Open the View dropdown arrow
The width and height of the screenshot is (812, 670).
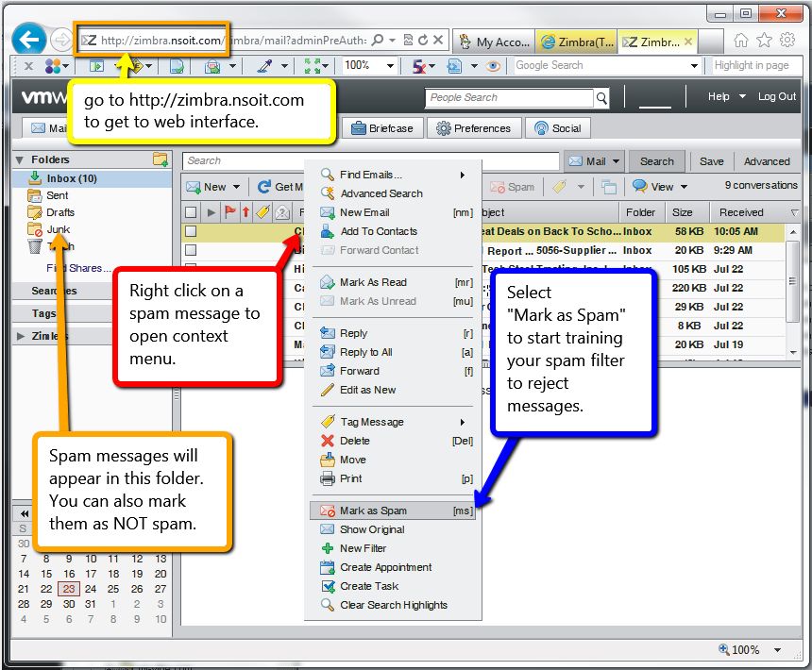[x=685, y=187]
